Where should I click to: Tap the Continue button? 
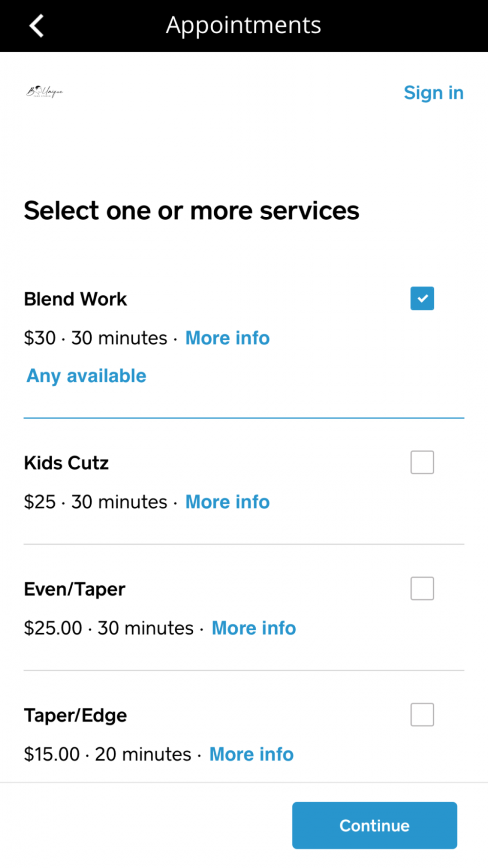pyautogui.click(x=375, y=826)
